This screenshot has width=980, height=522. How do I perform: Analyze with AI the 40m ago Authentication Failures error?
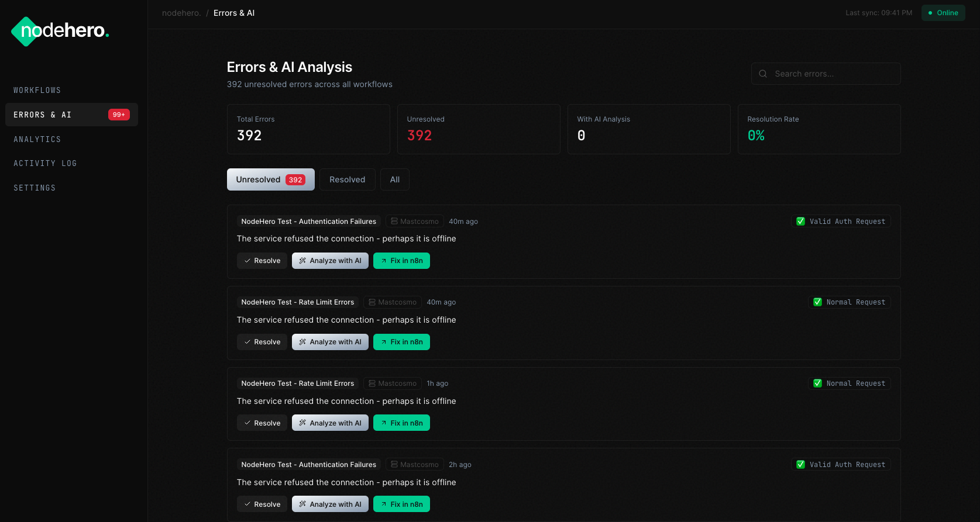click(330, 261)
